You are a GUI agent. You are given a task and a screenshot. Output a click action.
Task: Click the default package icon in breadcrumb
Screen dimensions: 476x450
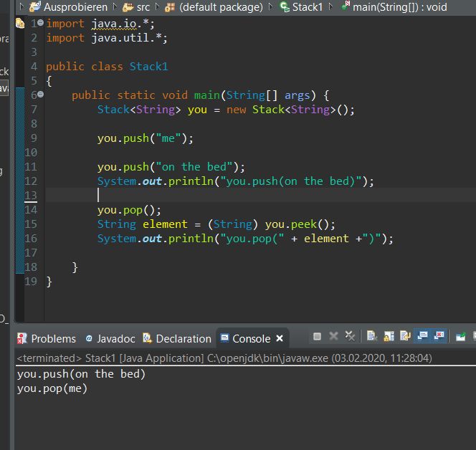click(x=170, y=7)
